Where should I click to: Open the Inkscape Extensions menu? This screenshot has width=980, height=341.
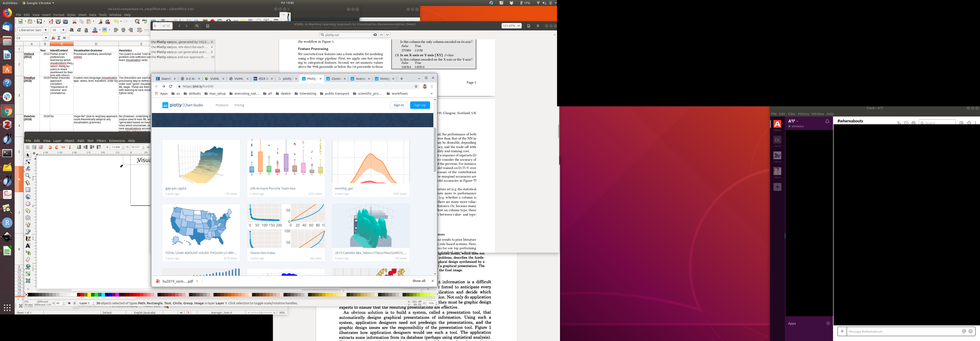click(117, 141)
